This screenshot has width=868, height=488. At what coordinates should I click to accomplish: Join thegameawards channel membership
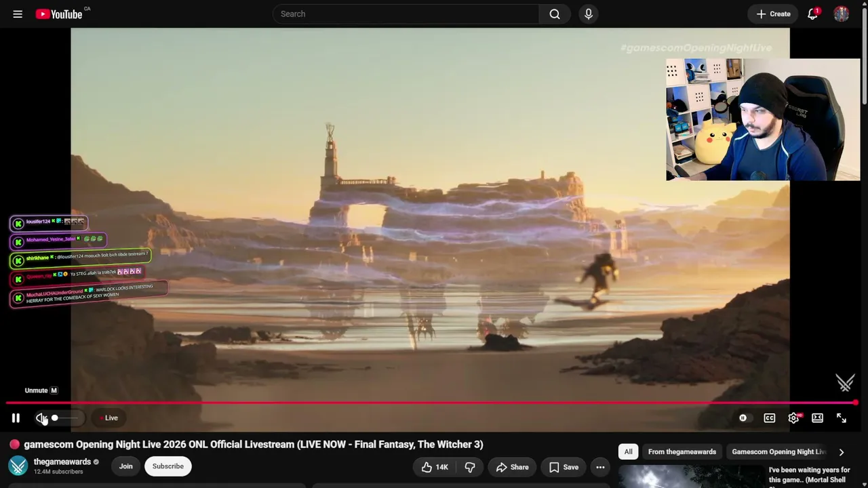tap(126, 466)
